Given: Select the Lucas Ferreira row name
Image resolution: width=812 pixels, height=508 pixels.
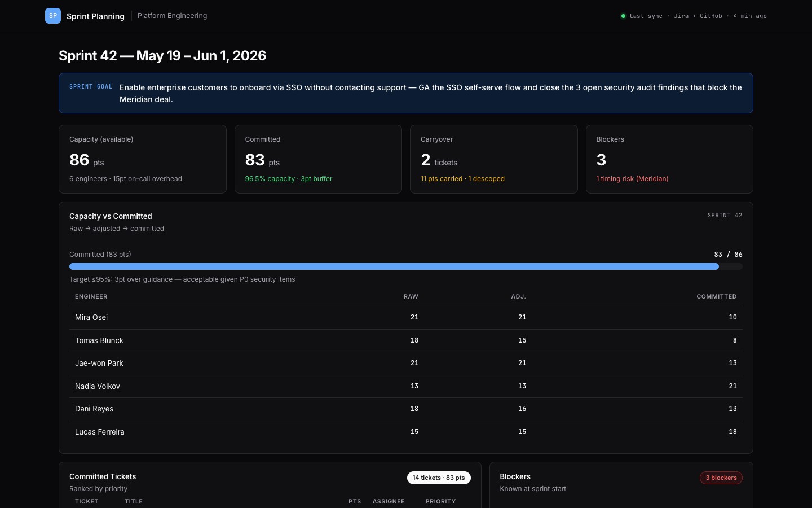Looking at the screenshot, I should (x=100, y=432).
